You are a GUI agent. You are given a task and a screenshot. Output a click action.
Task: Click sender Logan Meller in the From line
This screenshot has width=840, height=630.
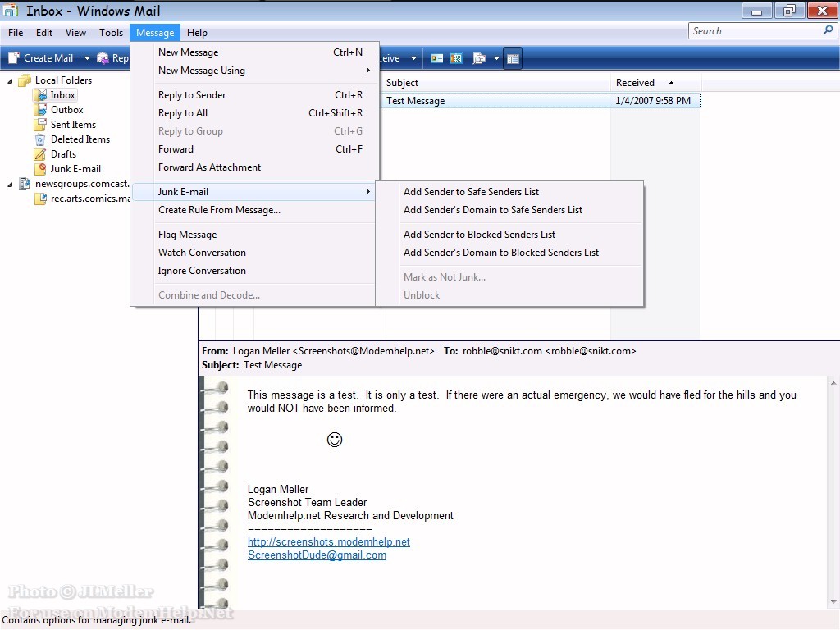(x=333, y=351)
